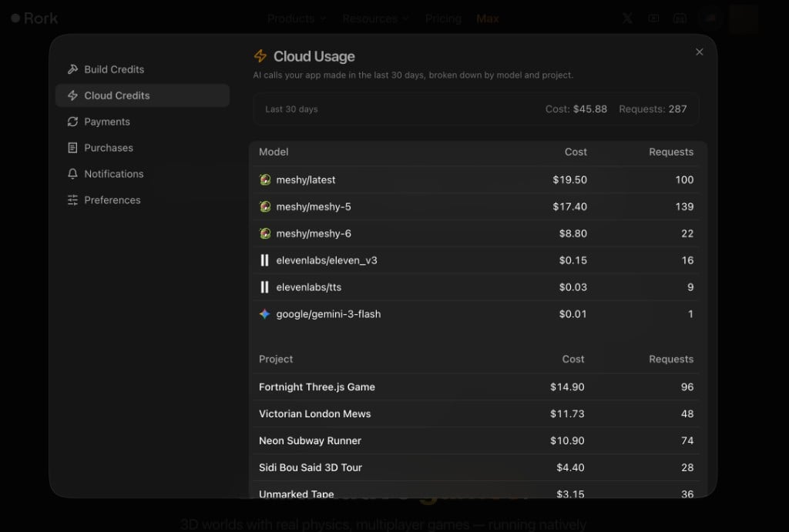The height and width of the screenshot is (532, 789).
Task: Select the Cloud Credits sidebar item
Action: pyautogui.click(x=143, y=95)
